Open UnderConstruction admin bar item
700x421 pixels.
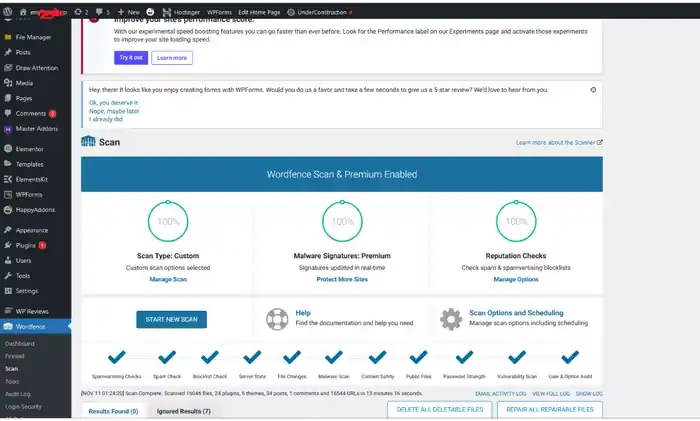[319, 12]
